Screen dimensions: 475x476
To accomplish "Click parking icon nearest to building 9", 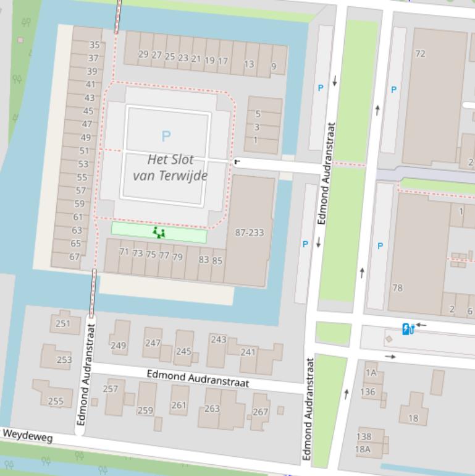I will 320,88.
